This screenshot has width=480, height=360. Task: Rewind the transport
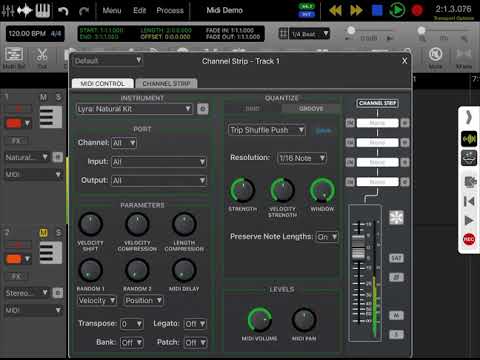[x=335, y=11]
